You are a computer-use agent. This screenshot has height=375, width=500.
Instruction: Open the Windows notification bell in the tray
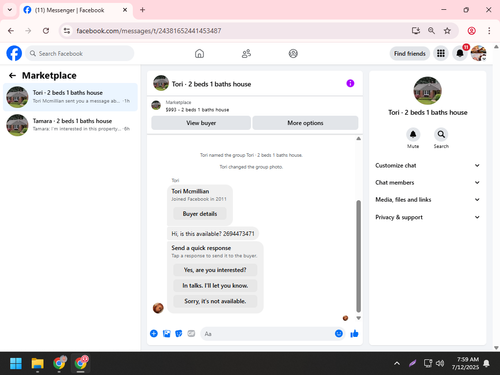[x=487, y=363]
